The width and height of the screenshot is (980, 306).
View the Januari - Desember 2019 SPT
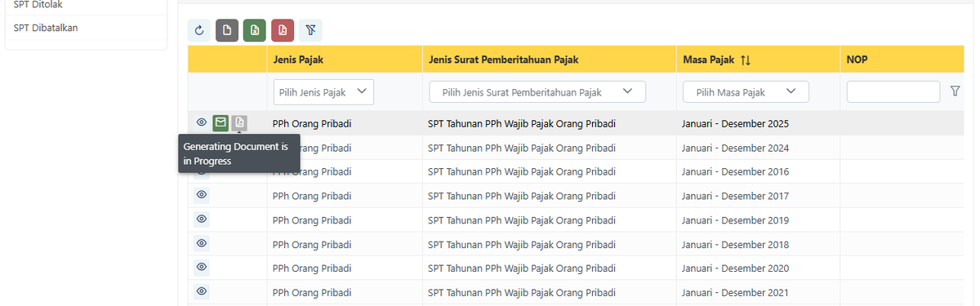pyautogui.click(x=202, y=219)
